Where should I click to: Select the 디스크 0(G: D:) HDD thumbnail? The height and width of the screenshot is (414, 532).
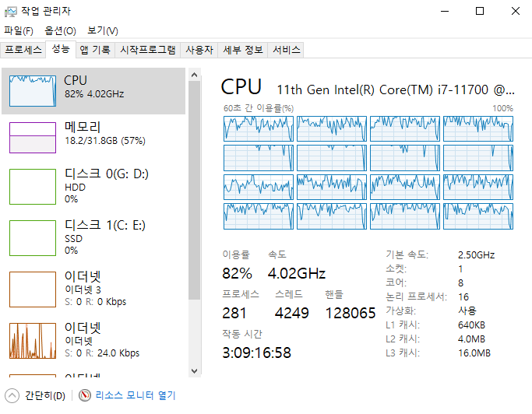click(x=33, y=187)
